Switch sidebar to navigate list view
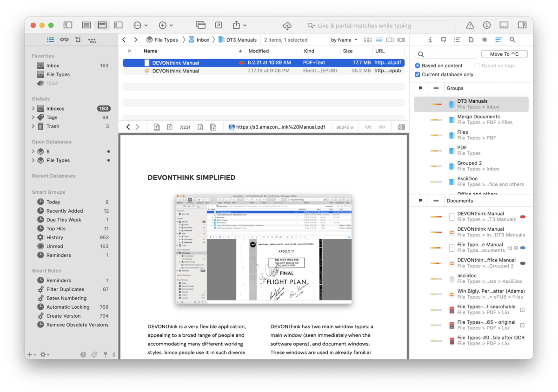Screen dimensions: 558x392 coord(50,40)
